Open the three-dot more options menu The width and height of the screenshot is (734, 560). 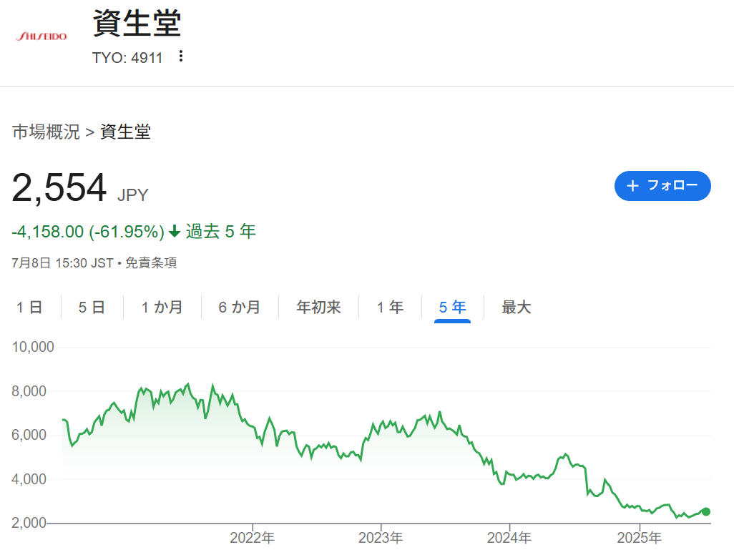[181, 57]
